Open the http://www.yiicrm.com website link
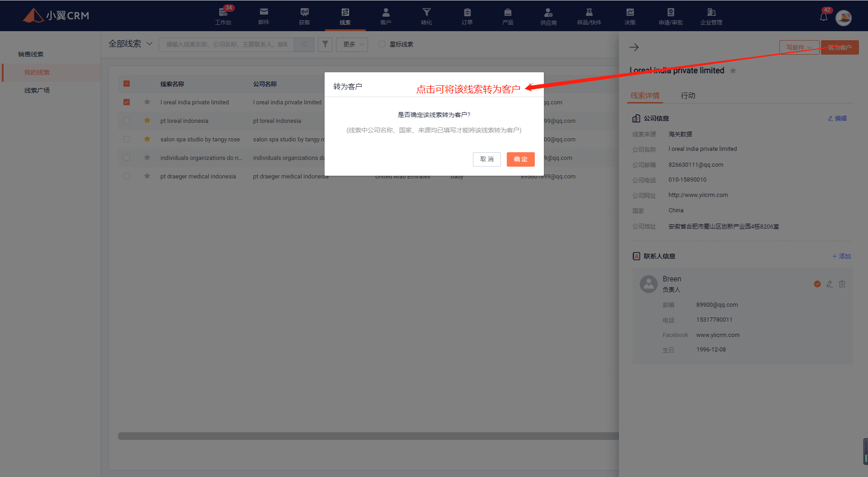Image resolution: width=868 pixels, height=477 pixels. pos(698,195)
